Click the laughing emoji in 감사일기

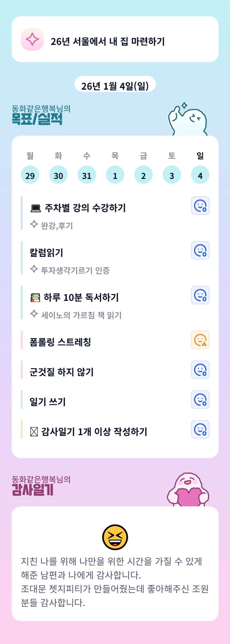(x=115, y=537)
